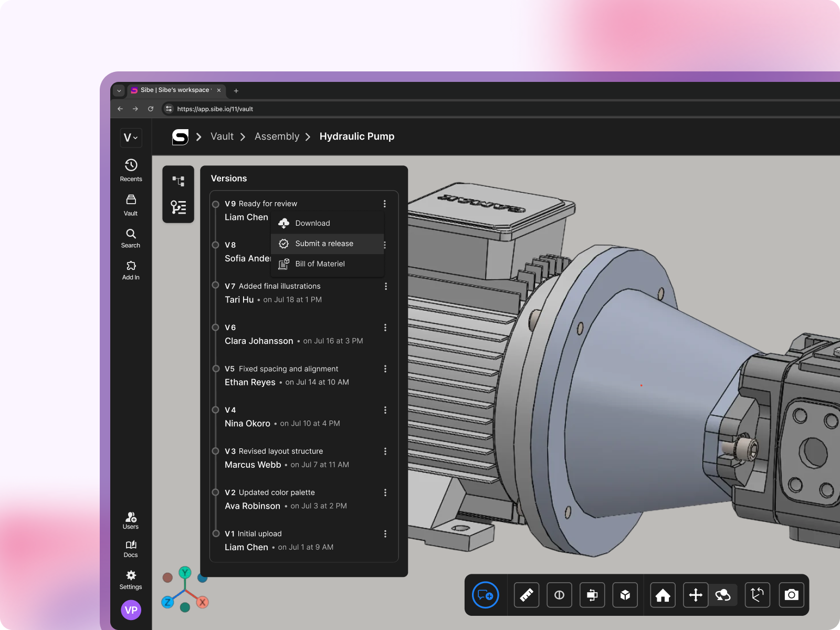Select the V7 version radio marker
This screenshot has height=630, width=840.
tap(216, 286)
